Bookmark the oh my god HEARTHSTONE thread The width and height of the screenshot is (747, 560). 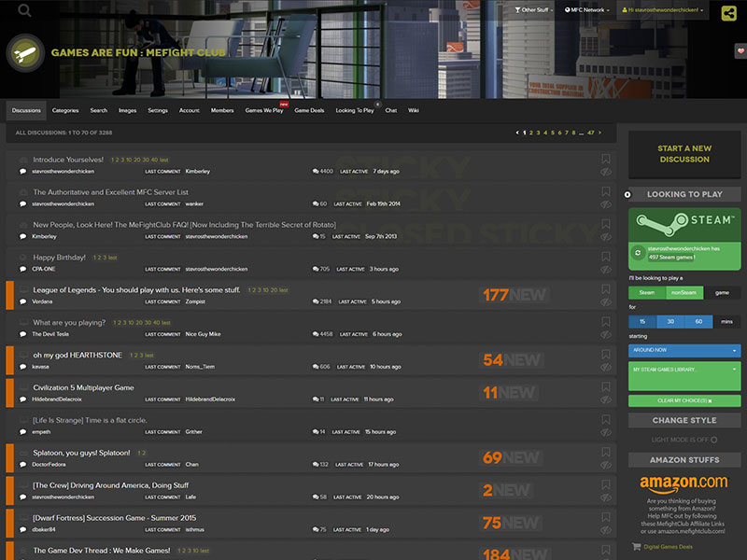pyautogui.click(x=605, y=355)
